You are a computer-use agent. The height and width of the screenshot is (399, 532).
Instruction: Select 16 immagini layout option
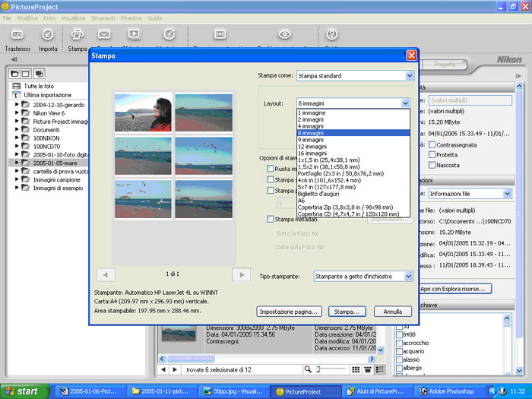(353, 154)
